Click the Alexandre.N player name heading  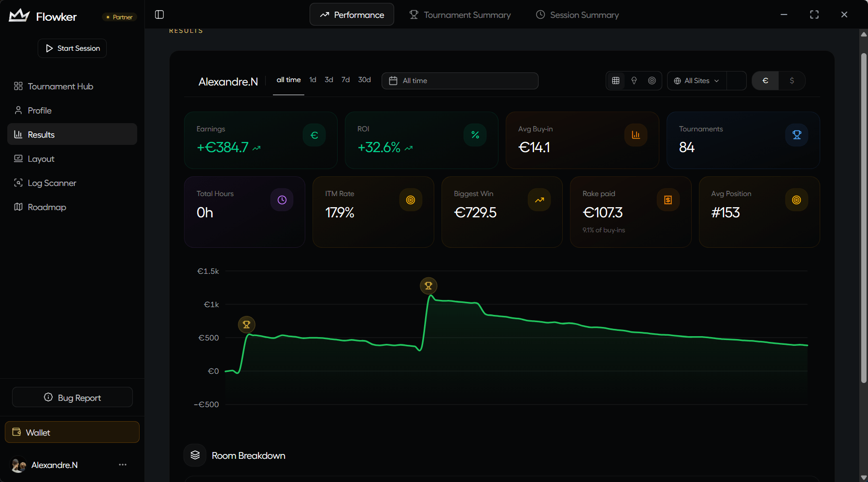point(228,82)
